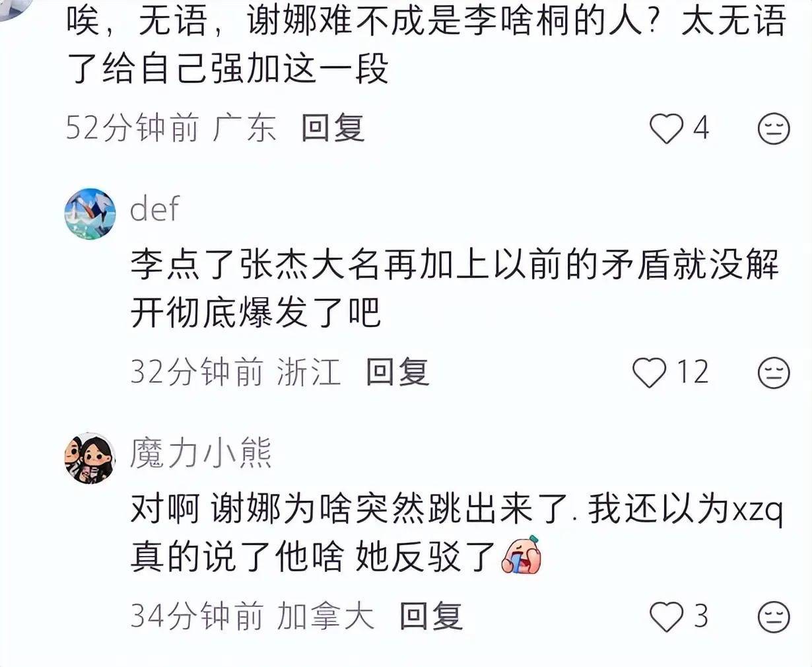Viewport: 812px width, 667px height.
Task: Like the comment with 4 likes
Action: point(665,128)
